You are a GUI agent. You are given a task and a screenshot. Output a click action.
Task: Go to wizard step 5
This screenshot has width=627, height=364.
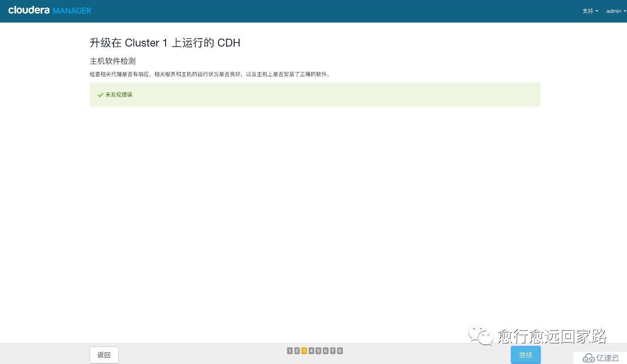318,351
